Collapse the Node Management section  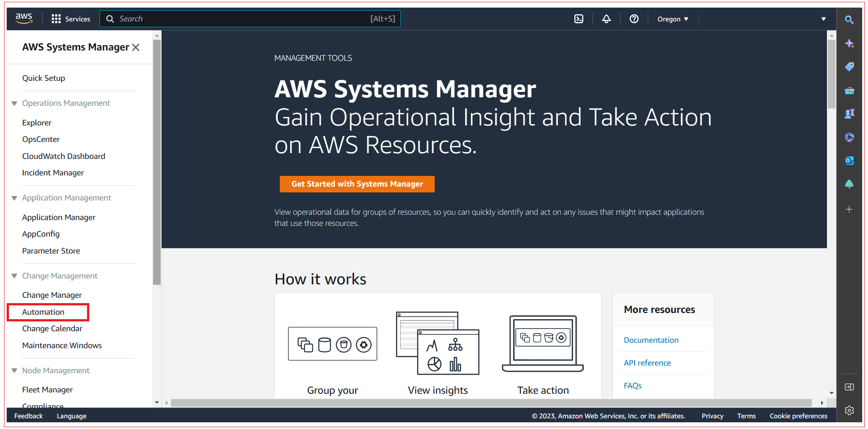point(14,371)
